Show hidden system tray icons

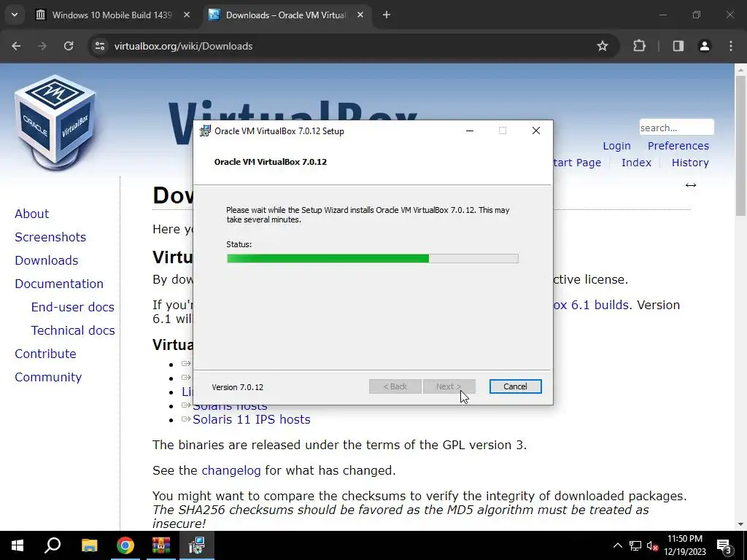(617, 545)
